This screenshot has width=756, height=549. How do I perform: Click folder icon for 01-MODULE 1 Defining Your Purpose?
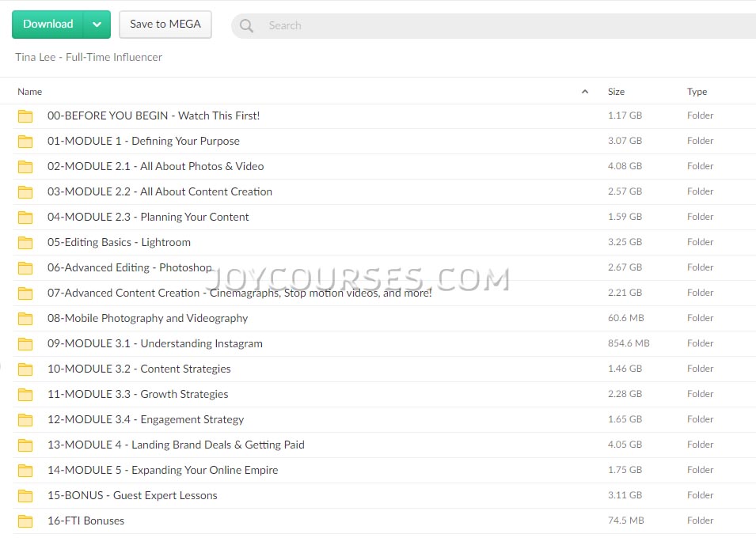coord(25,142)
